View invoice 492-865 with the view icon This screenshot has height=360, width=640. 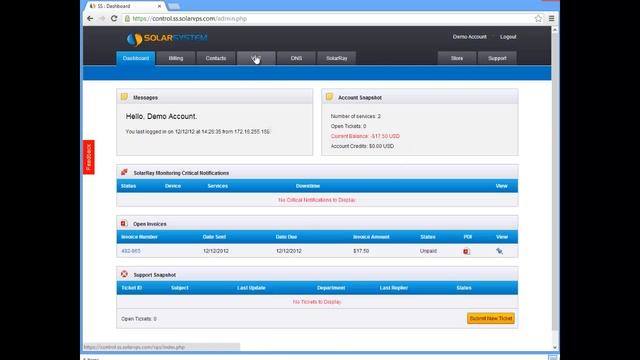click(499, 251)
